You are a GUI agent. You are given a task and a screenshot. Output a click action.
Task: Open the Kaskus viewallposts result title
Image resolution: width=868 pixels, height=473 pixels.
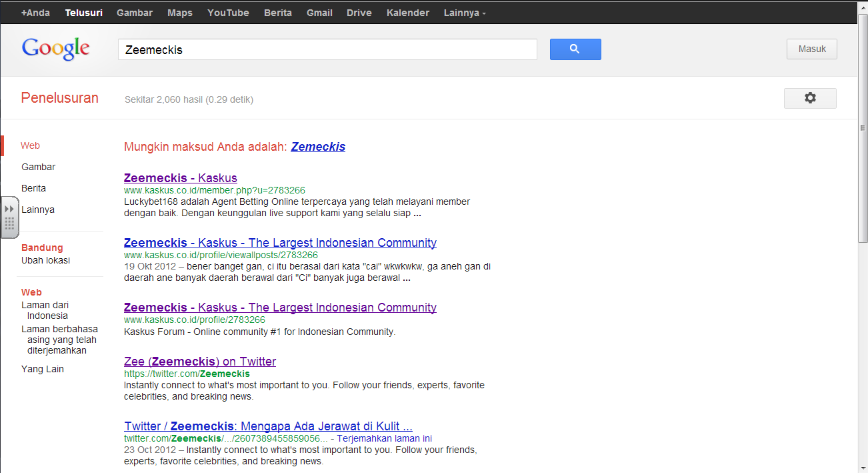click(x=280, y=243)
